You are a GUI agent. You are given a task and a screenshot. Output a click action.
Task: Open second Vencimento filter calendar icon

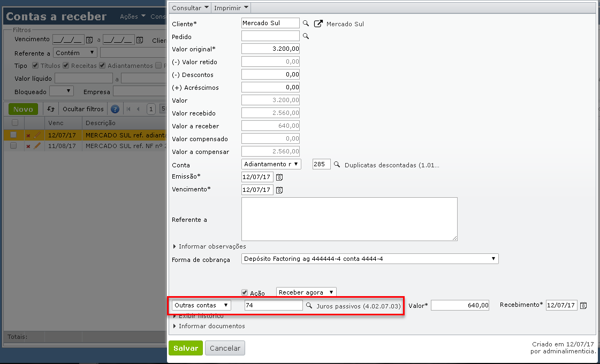[x=140, y=40]
